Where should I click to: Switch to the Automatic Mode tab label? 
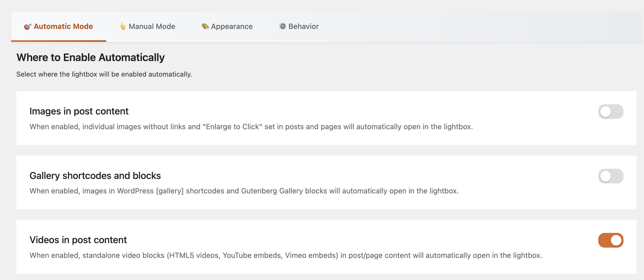coord(63,26)
